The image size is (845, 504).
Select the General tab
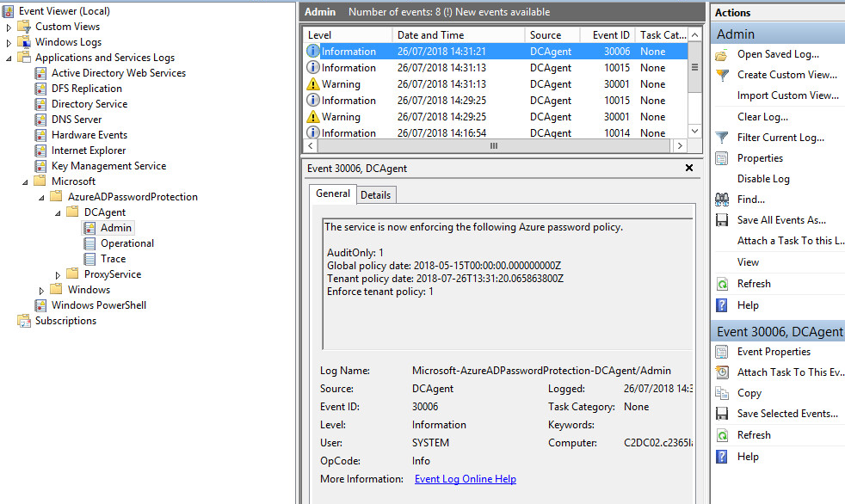coord(333,194)
